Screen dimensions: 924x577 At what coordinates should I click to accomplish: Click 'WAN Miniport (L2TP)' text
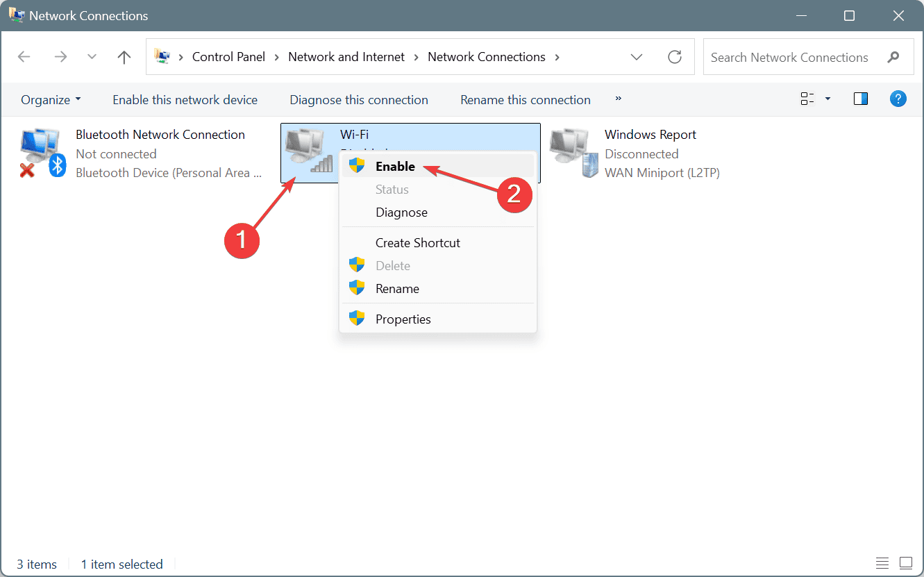pos(662,173)
